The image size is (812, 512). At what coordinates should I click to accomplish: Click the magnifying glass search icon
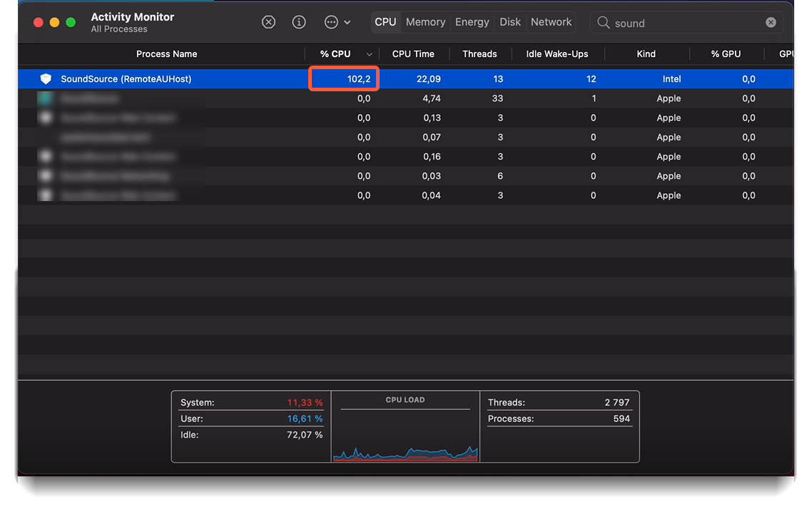[x=603, y=22]
